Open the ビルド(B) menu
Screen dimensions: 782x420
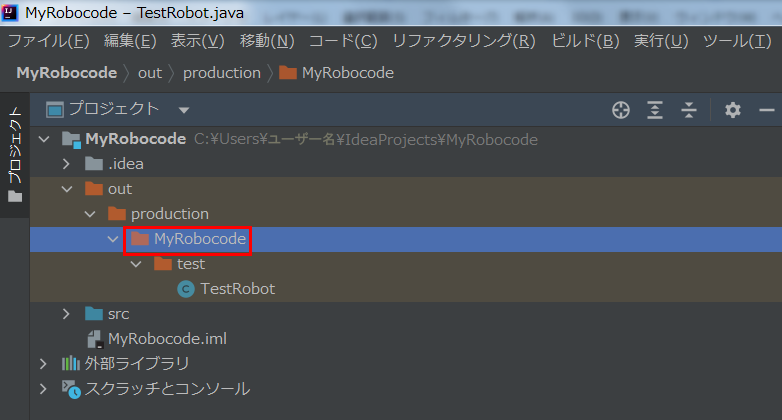[585, 41]
